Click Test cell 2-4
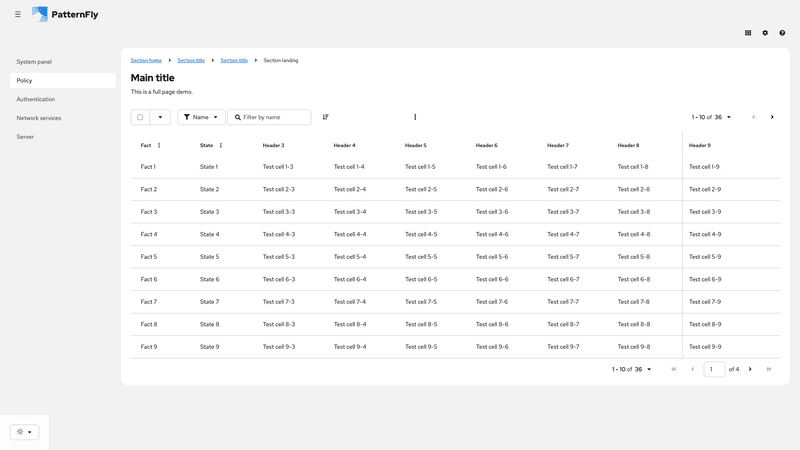800x450 pixels. point(349,189)
